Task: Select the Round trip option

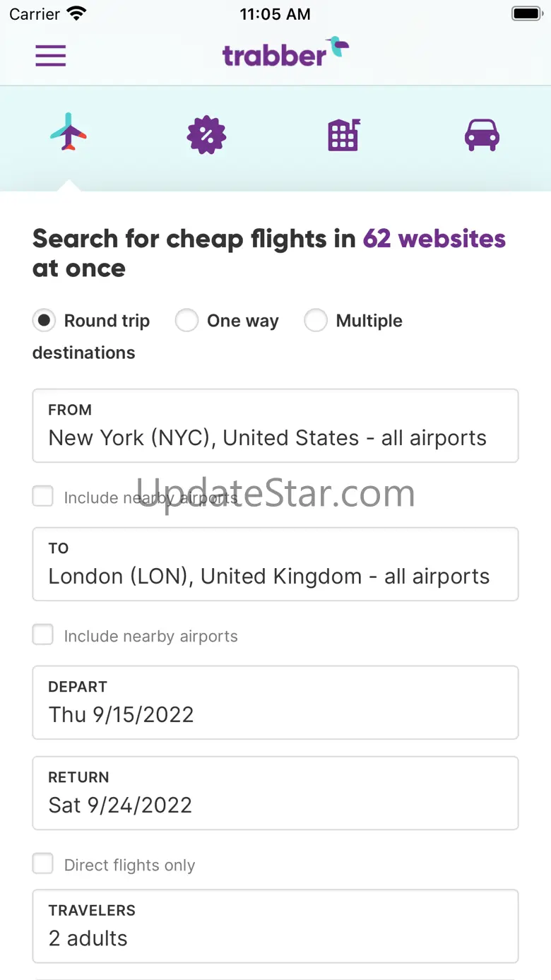Action: (45, 321)
